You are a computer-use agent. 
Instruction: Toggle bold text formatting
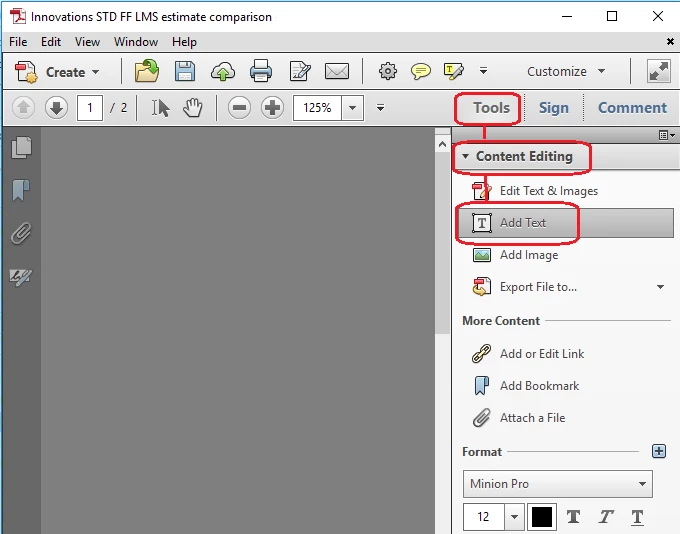click(x=573, y=517)
